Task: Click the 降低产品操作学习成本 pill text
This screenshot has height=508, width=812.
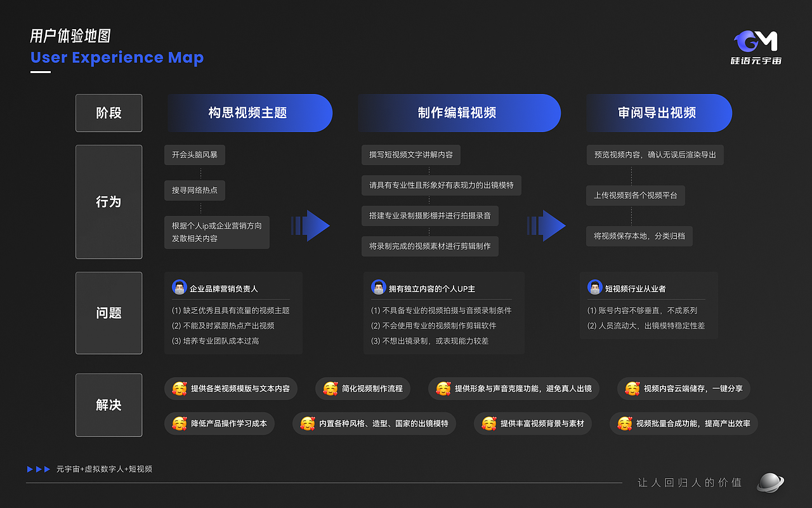Action: pyautogui.click(x=229, y=424)
